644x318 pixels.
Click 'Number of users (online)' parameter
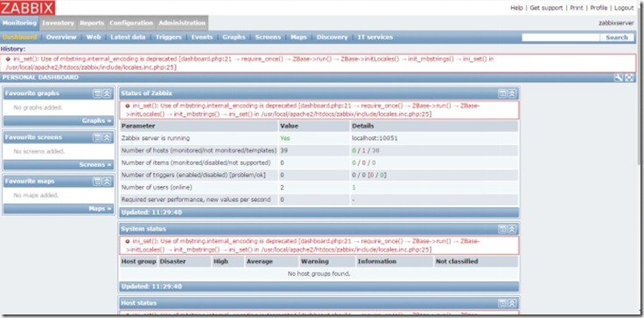pos(157,188)
